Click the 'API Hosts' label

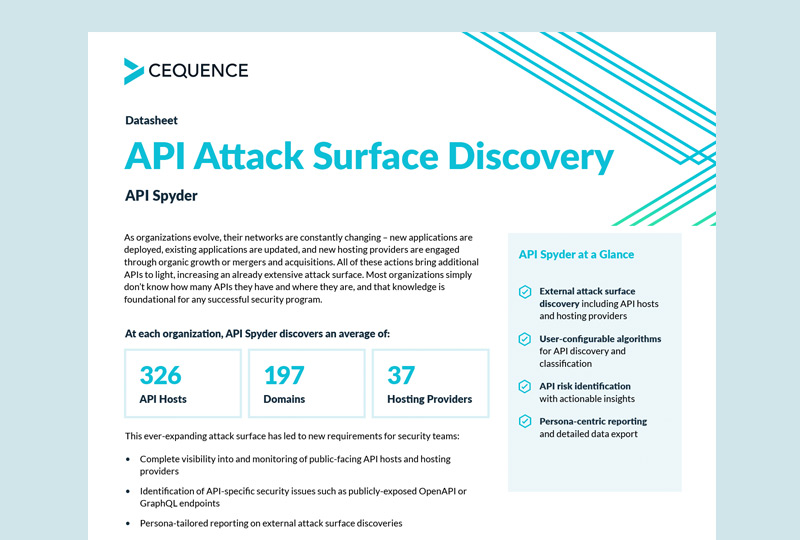pos(163,399)
